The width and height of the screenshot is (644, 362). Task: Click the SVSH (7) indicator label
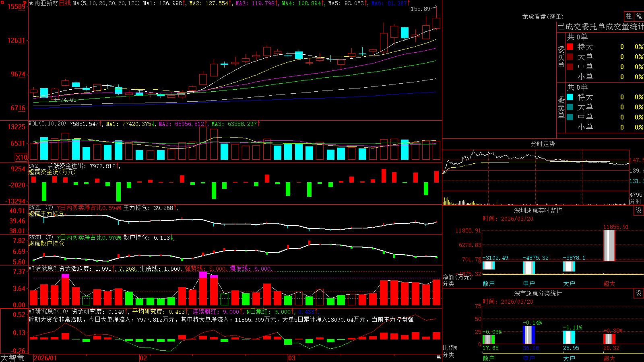pyautogui.click(x=41, y=238)
